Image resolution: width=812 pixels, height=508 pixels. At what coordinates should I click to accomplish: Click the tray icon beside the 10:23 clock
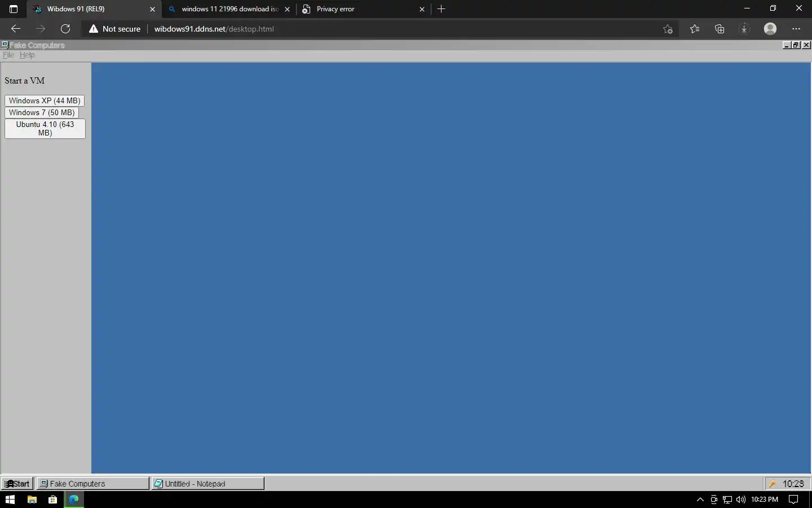[x=773, y=484]
